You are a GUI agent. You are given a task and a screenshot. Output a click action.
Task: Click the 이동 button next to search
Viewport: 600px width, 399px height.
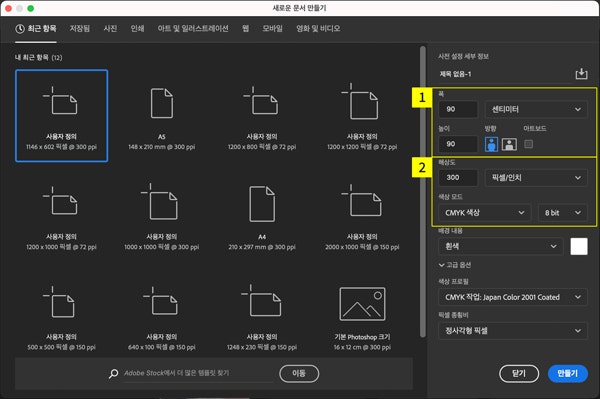pyautogui.click(x=299, y=373)
